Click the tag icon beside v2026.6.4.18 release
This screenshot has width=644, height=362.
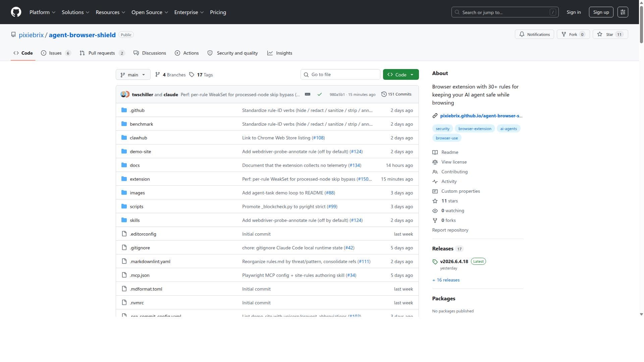tap(435, 261)
